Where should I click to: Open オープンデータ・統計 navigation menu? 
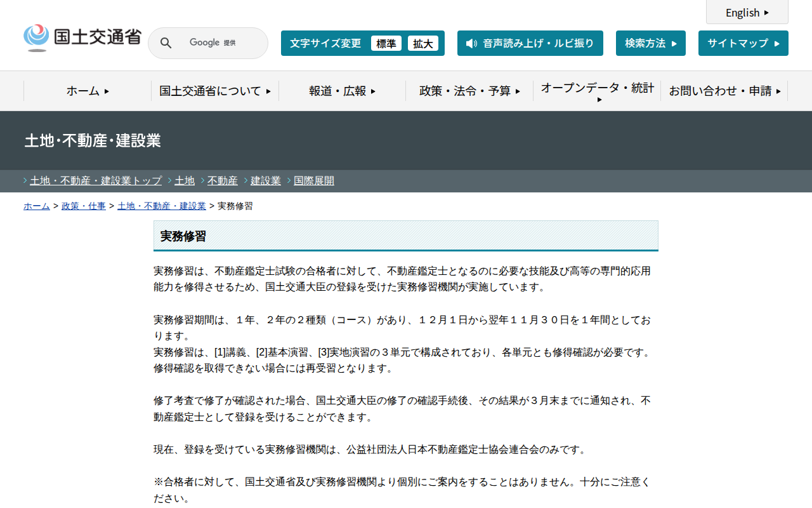pyautogui.click(x=597, y=91)
